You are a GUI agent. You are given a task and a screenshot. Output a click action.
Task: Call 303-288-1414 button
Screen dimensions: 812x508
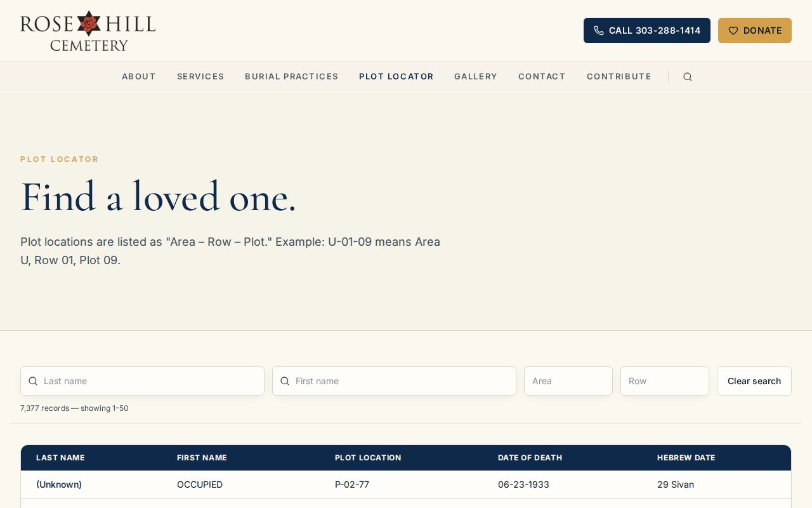(x=647, y=30)
